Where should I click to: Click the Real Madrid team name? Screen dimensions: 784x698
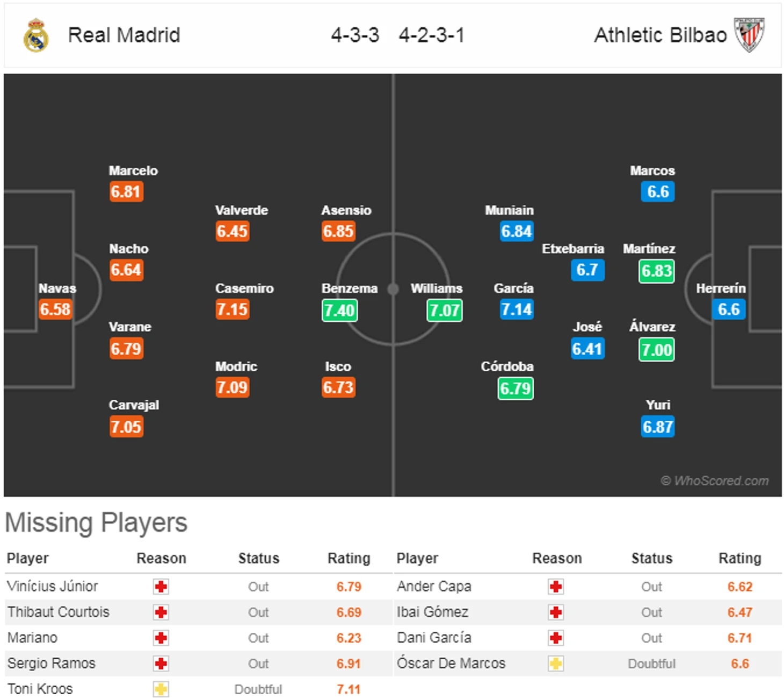click(124, 35)
